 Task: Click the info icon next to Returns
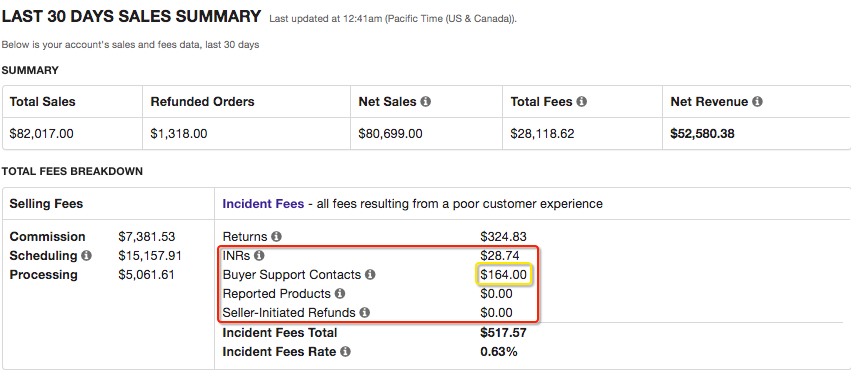276,237
